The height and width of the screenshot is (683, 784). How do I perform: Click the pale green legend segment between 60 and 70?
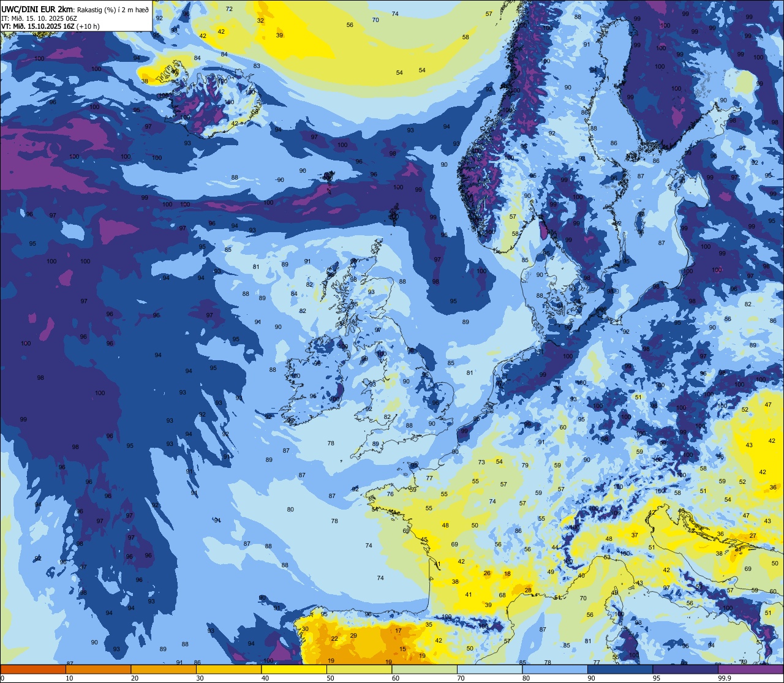[x=424, y=669]
